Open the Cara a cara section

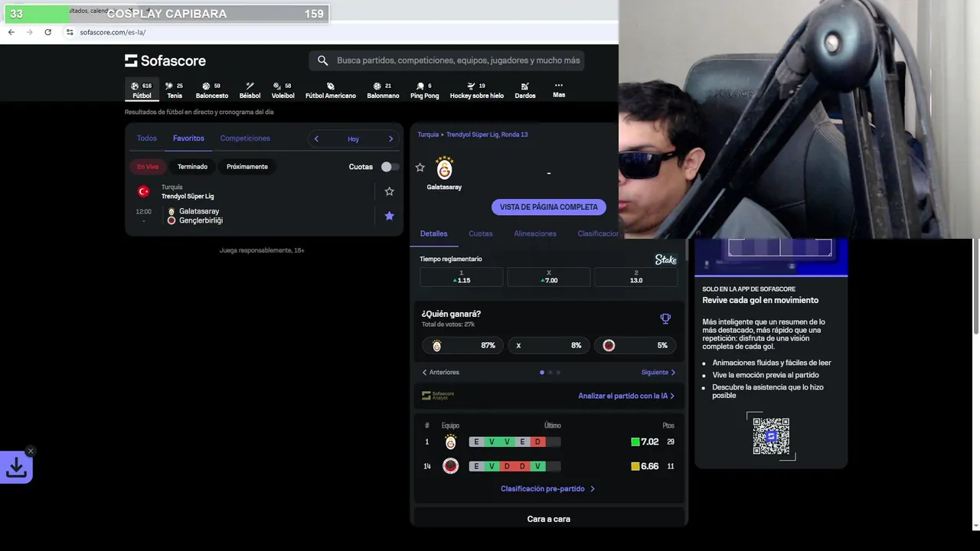tap(549, 519)
